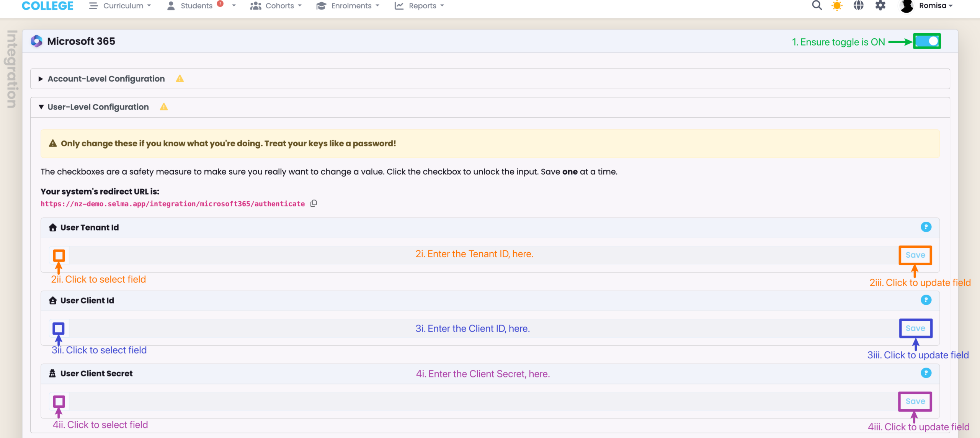Tick the User Client Id unlock checkbox
Viewport: 980px width, 438px height.
(59, 328)
